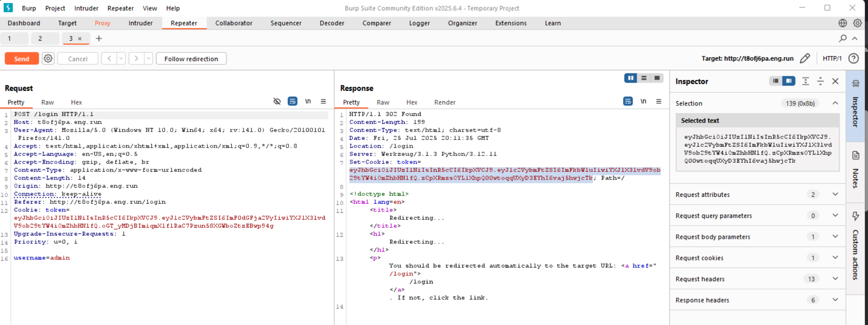This screenshot has height=325, width=868.
Task: Click Follow redirection
Action: point(191,58)
